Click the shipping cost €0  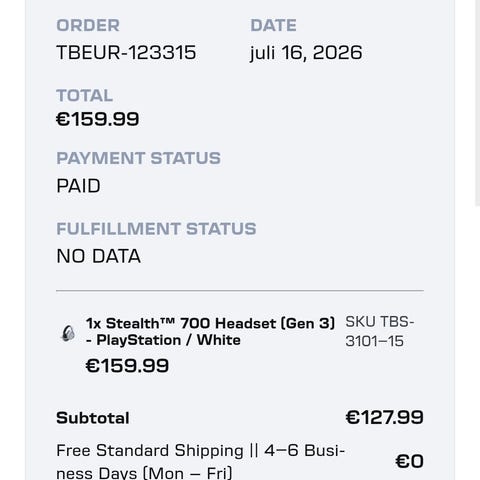click(409, 461)
